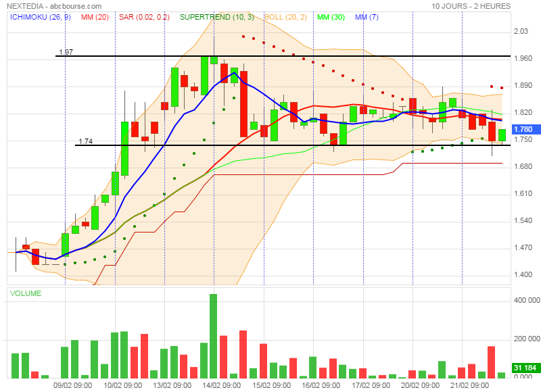Click the 400 000 volume axis value
The width and height of the screenshot is (541, 392).
[527, 300]
